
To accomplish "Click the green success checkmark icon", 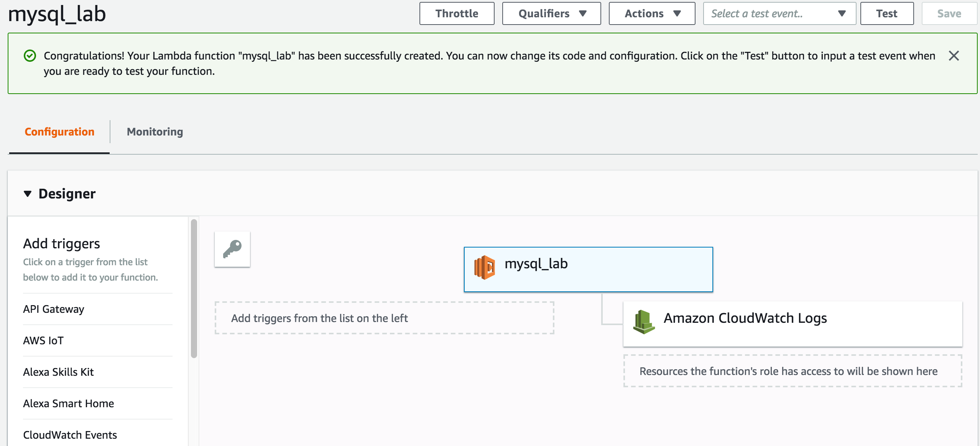I will pos(30,56).
